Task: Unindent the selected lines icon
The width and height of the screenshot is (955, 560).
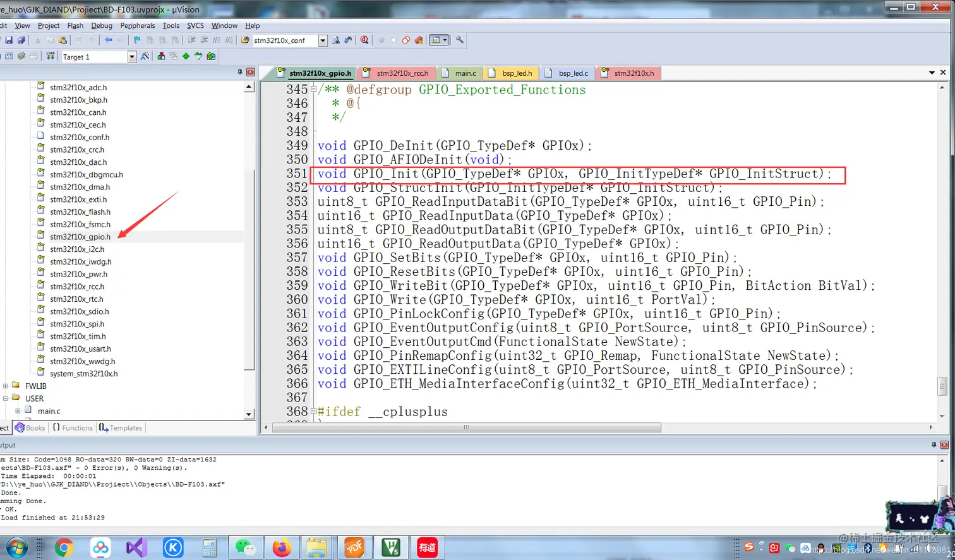Action: tap(204, 40)
